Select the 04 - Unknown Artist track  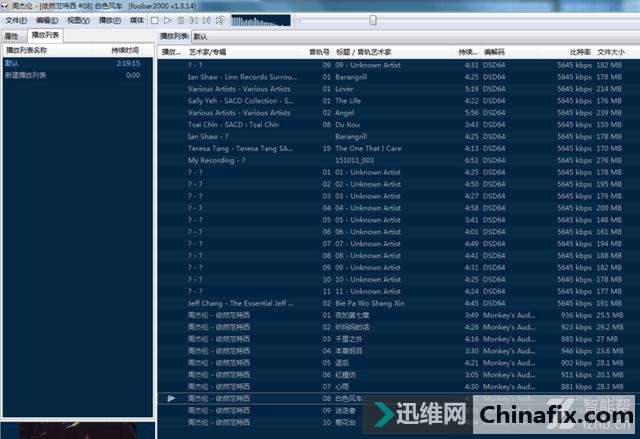tap(398, 208)
